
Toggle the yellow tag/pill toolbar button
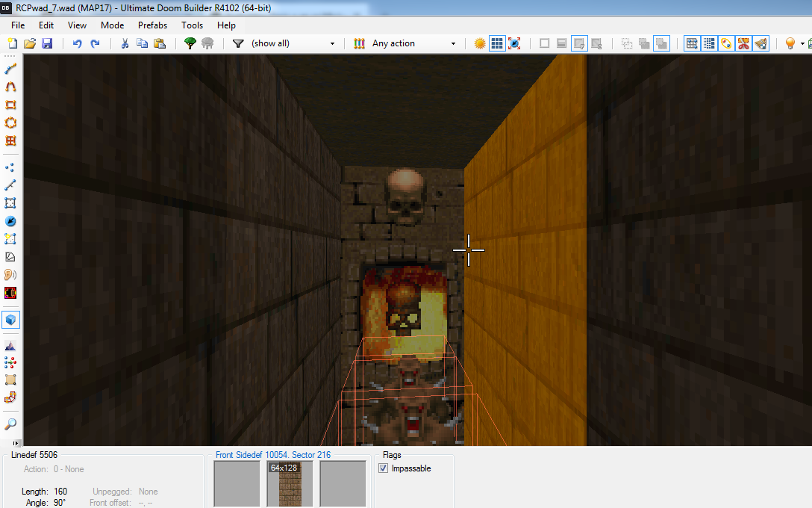[x=727, y=43]
